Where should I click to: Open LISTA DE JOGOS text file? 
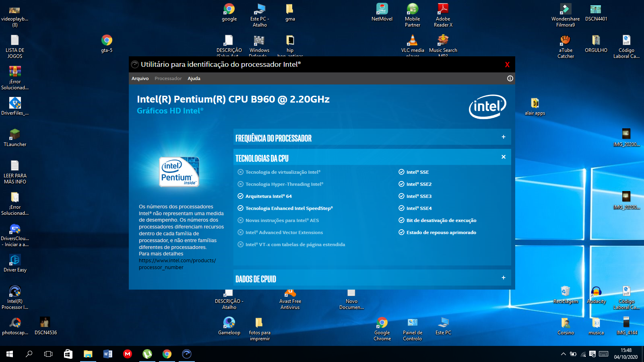point(15,47)
